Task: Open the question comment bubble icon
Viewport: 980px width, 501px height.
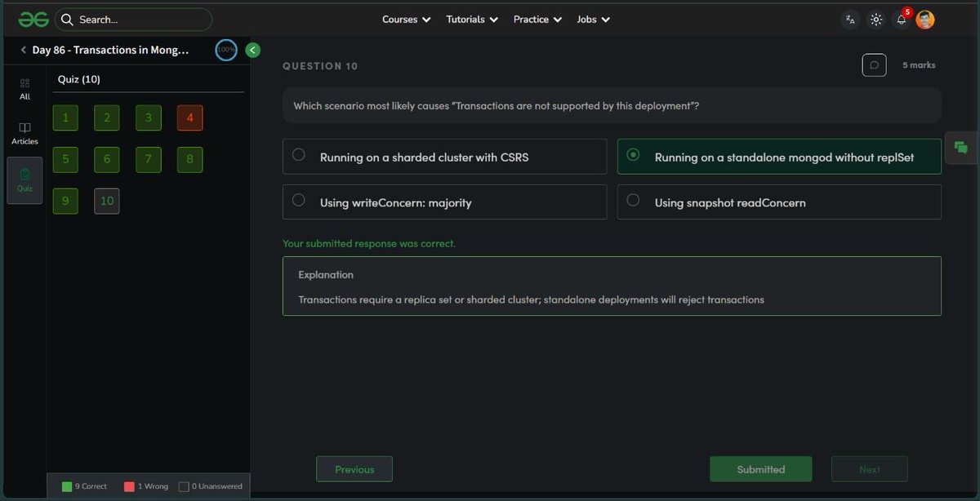Action: point(874,64)
